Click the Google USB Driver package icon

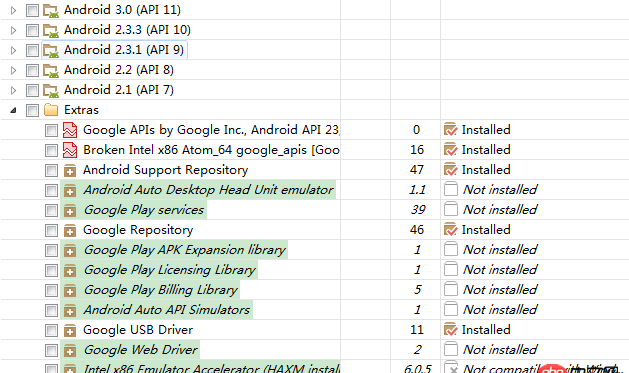tap(70, 330)
